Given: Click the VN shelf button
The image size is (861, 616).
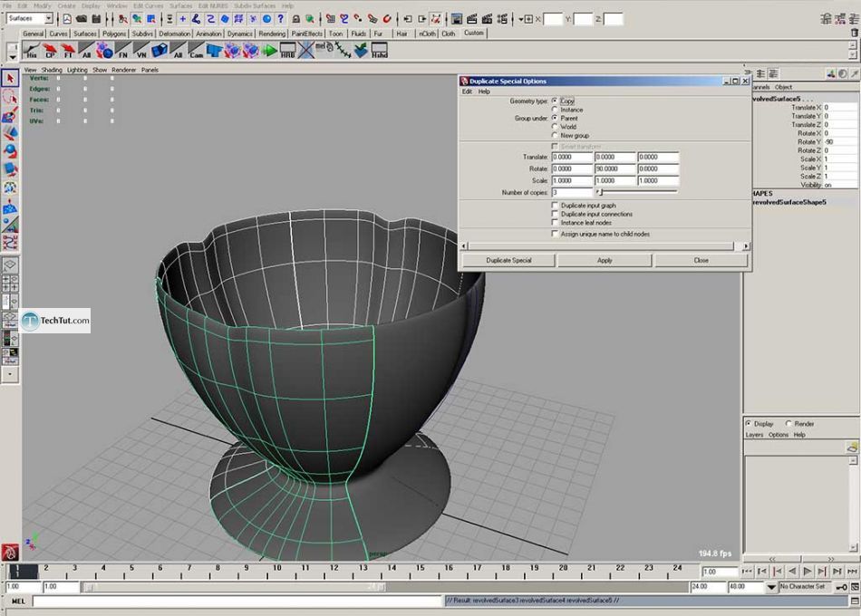Looking at the screenshot, I should pos(141,51).
